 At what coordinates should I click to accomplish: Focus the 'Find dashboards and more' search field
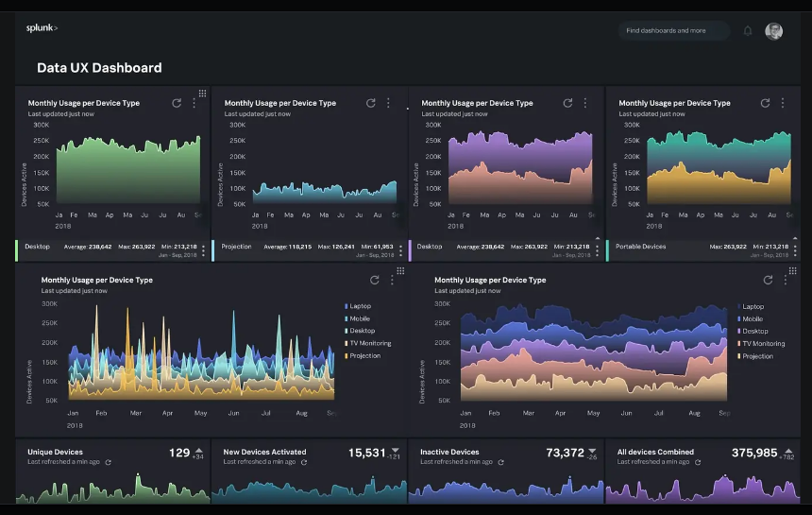click(x=674, y=30)
